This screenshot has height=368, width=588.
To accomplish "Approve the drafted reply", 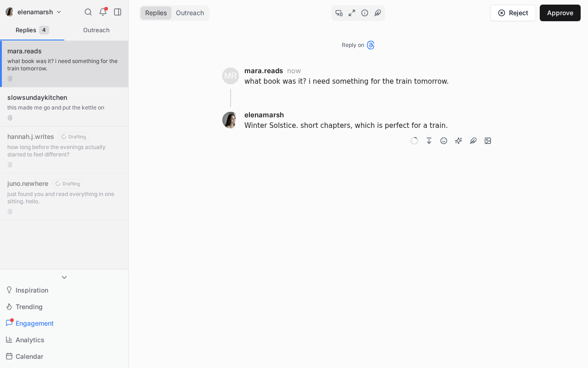I will coord(560,13).
